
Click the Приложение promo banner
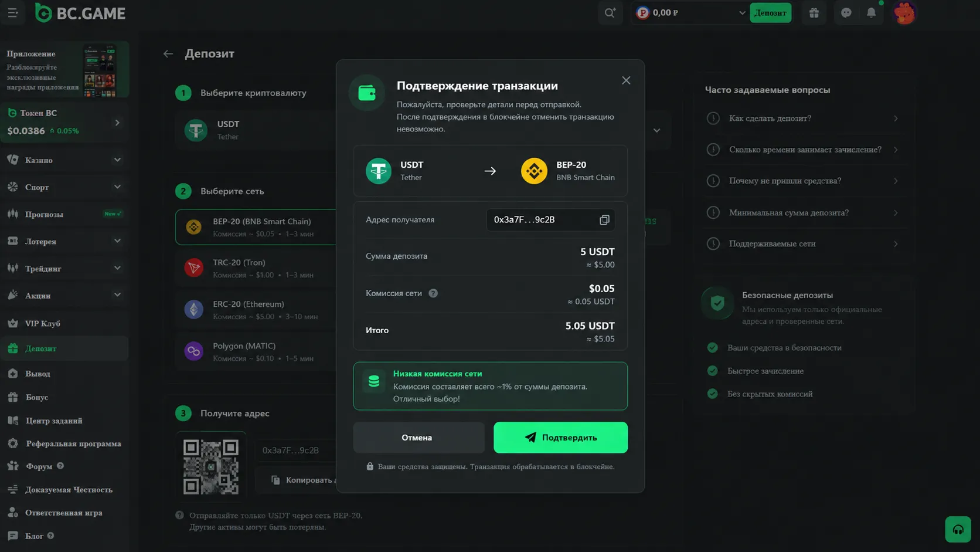click(x=64, y=70)
